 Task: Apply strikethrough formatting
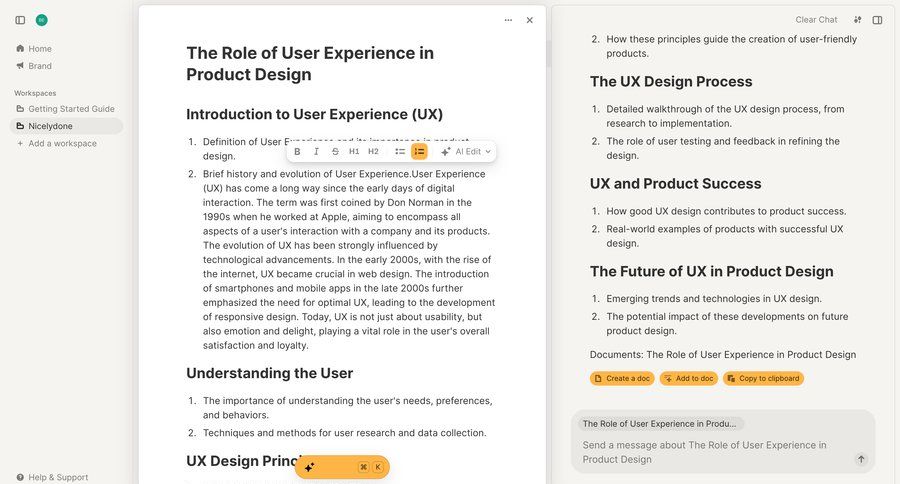pos(335,152)
